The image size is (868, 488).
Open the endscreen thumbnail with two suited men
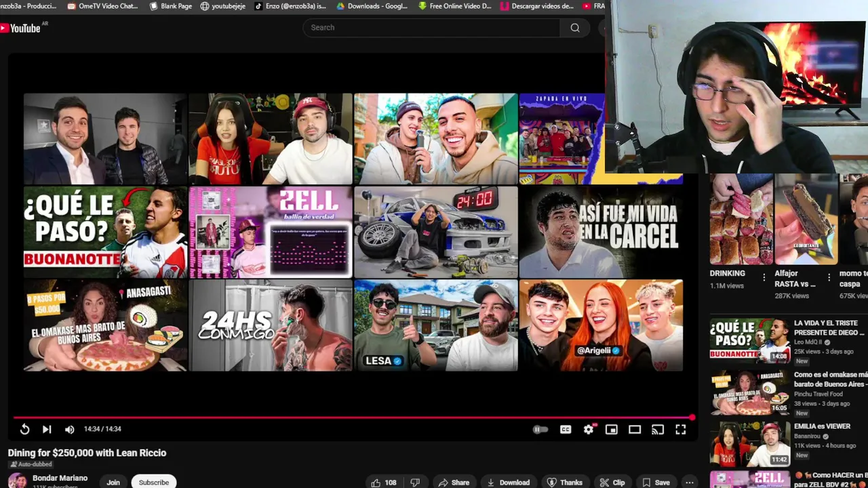105,139
